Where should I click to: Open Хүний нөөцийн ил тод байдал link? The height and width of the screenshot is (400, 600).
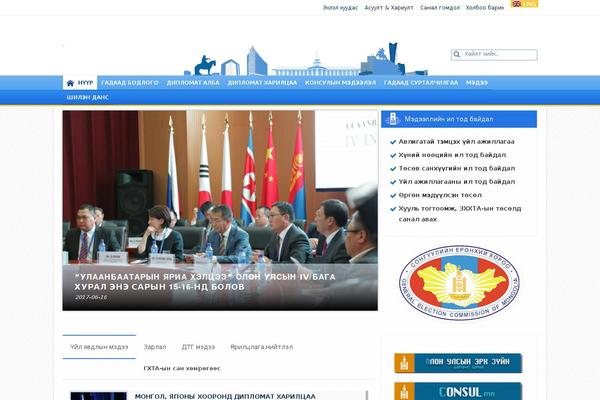point(452,155)
